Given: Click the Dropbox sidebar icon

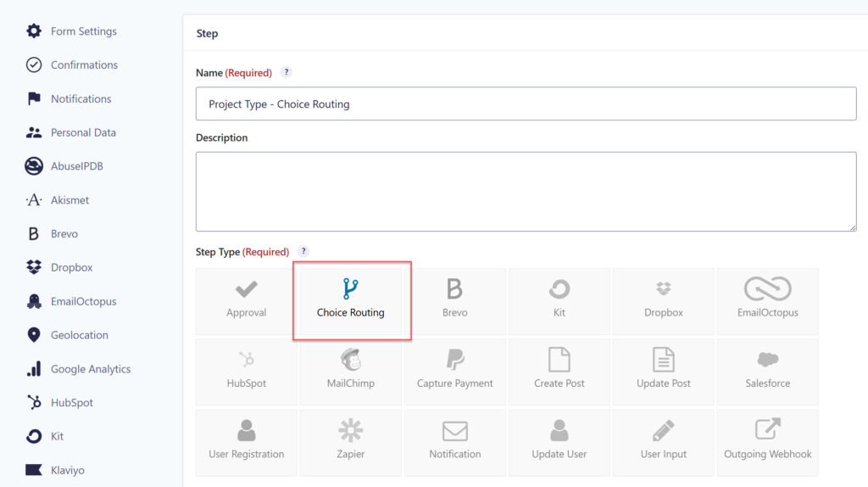Looking at the screenshot, I should [34, 267].
